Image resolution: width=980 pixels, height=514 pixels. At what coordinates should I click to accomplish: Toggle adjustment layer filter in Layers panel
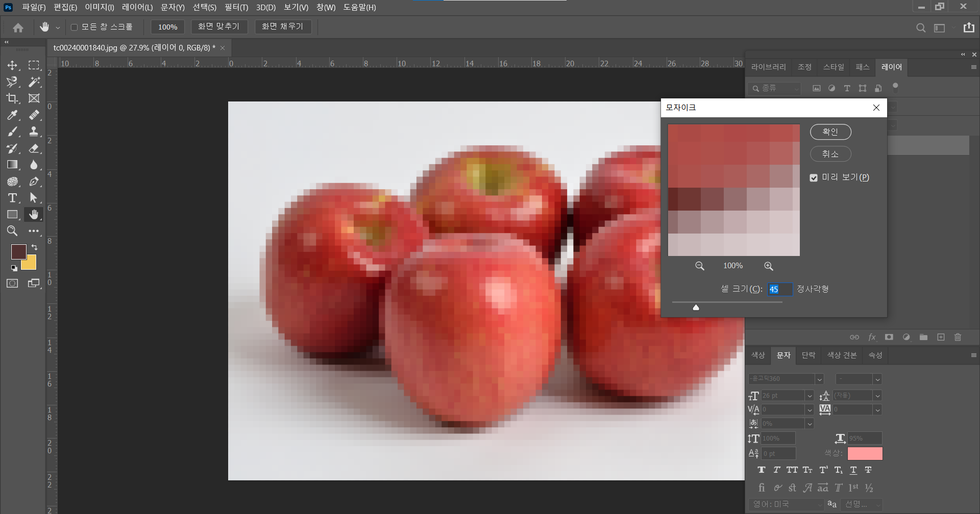click(x=832, y=88)
